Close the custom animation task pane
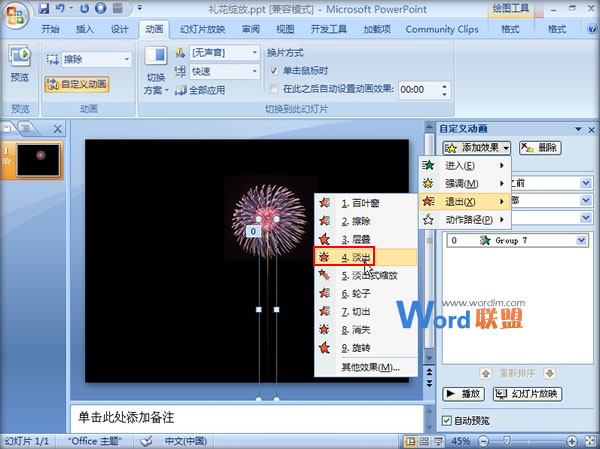Viewport: 600px width, 449px height. (592, 130)
